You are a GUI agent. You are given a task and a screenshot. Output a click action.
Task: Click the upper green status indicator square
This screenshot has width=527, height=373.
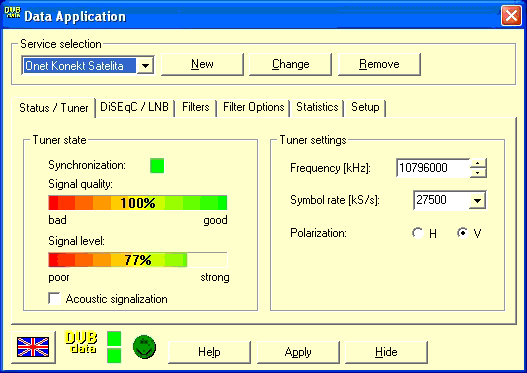pyautogui.click(x=114, y=339)
